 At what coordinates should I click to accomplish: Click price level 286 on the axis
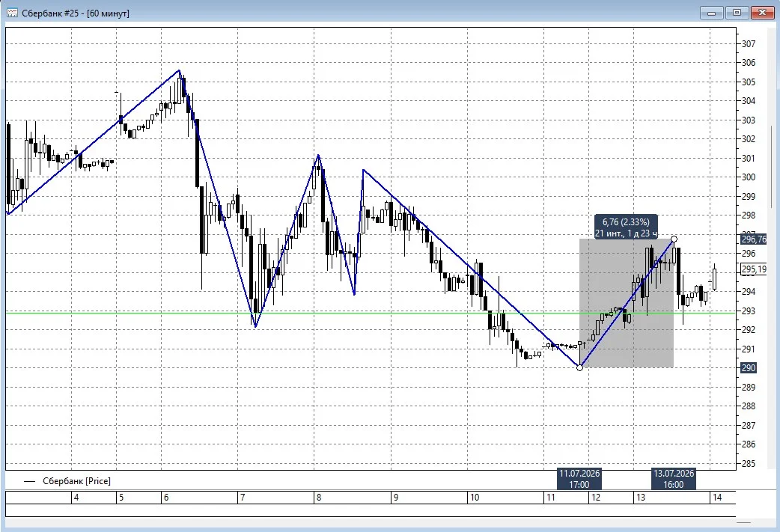click(749, 444)
